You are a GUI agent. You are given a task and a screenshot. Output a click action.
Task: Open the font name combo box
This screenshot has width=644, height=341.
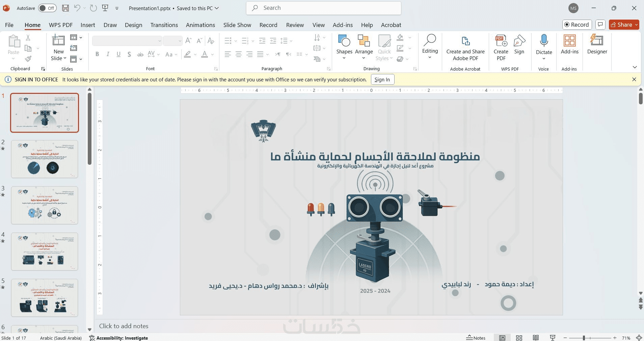tap(127, 41)
